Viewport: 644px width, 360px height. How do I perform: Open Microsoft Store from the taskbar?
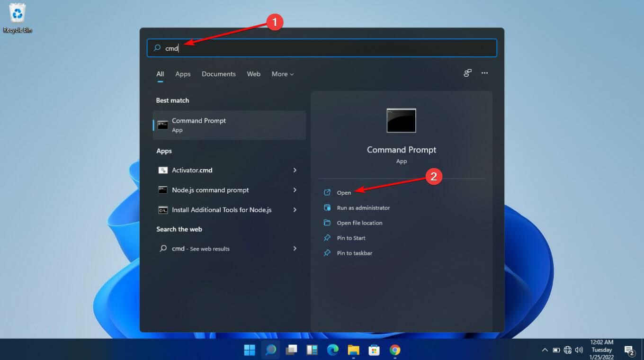[374, 350]
